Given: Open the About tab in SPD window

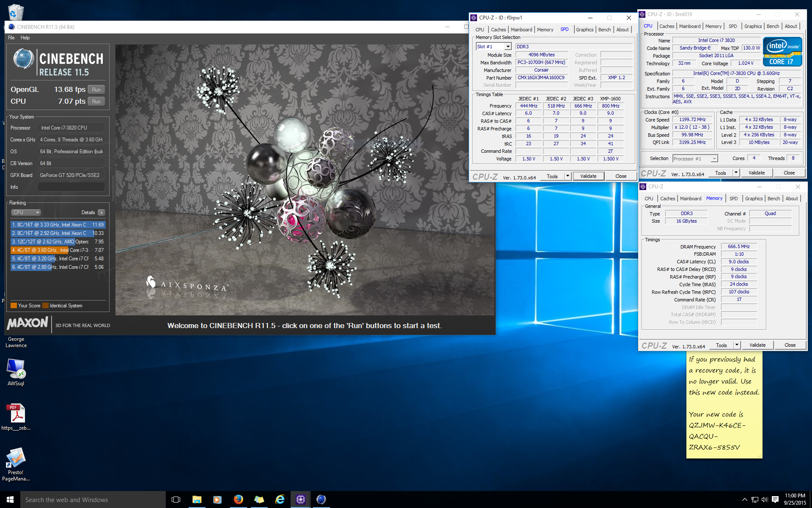Looking at the screenshot, I should [623, 30].
